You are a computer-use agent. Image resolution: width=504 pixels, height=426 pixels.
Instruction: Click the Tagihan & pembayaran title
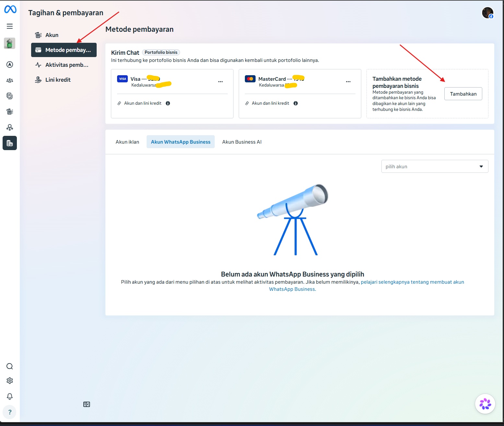click(66, 13)
